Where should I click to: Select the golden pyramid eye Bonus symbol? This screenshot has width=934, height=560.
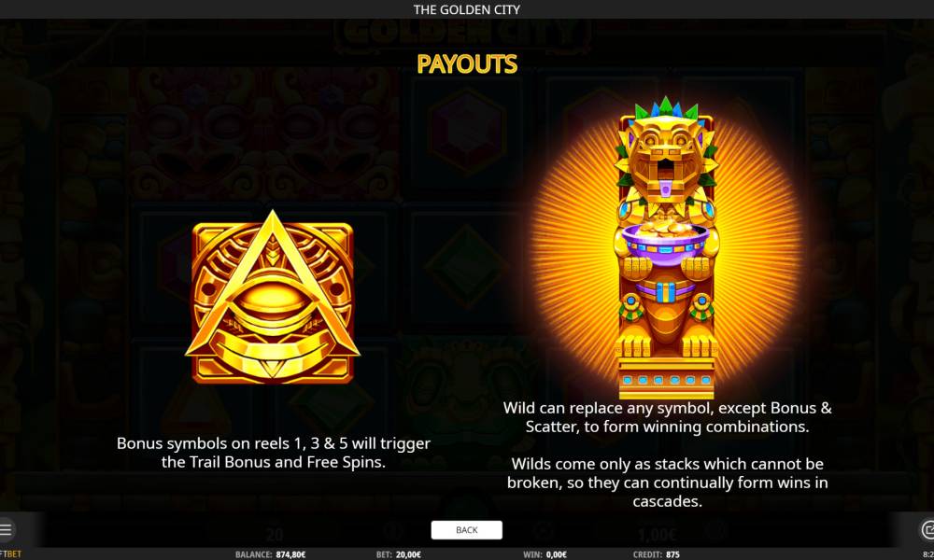coord(273,297)
